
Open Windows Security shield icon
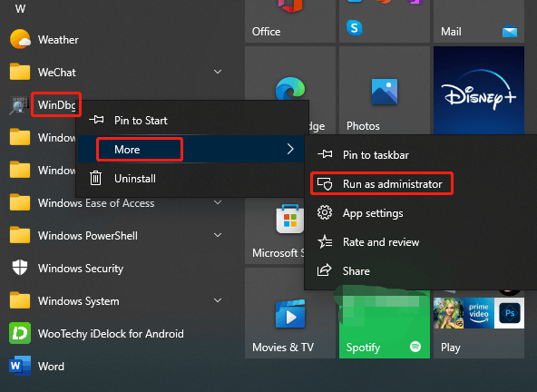pyautogui.click(x=20, y=268)
